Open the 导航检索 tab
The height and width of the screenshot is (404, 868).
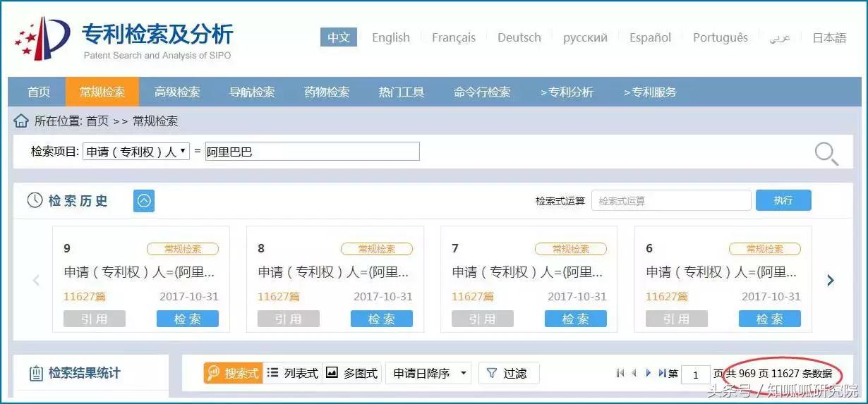252,92
